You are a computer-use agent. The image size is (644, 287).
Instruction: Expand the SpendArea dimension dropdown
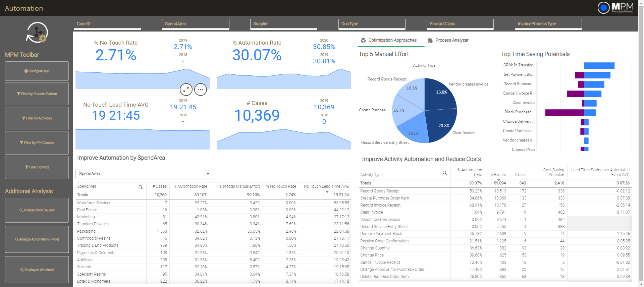click(144, 174)
